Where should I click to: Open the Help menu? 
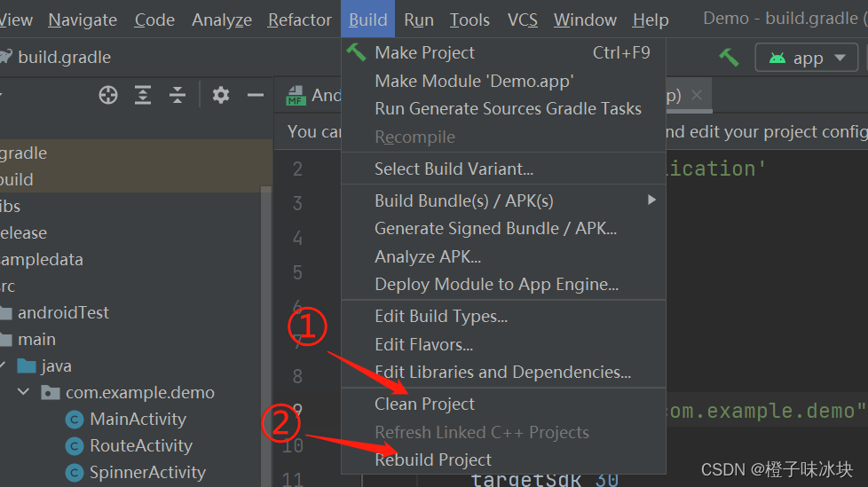click(x=651, y=20)
